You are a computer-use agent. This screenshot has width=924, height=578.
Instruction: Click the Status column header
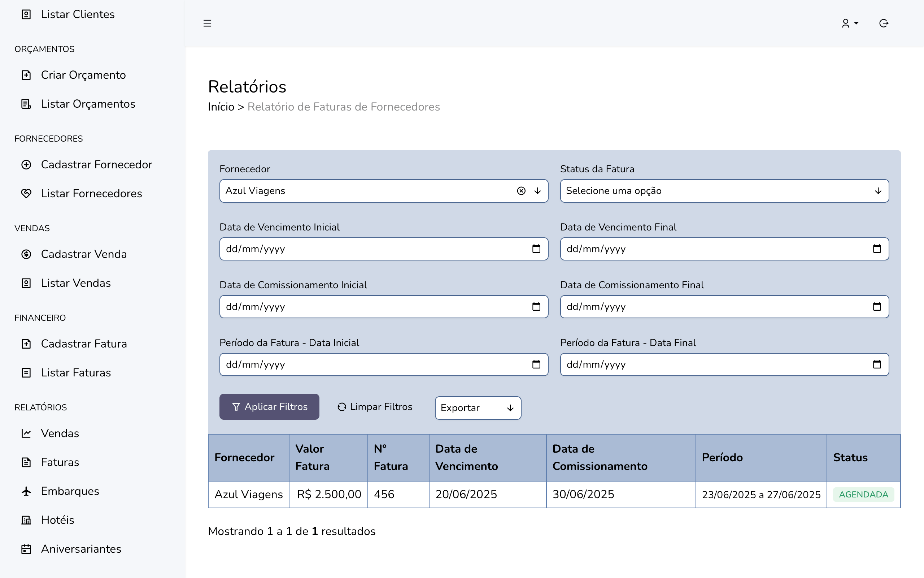point(864,458)
